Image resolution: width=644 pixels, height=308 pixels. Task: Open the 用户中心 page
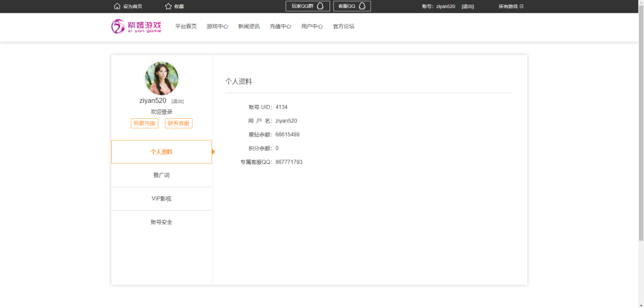(x=311, y=26)
